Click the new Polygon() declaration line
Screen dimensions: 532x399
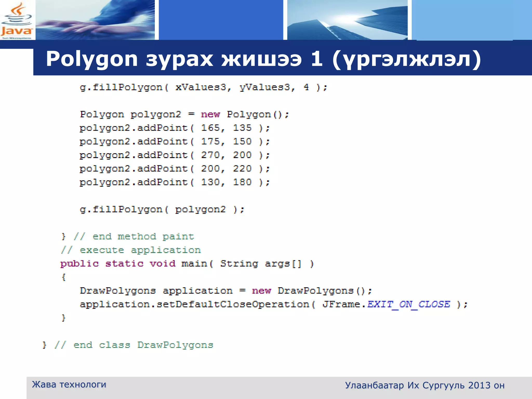[x=184, y=115]
